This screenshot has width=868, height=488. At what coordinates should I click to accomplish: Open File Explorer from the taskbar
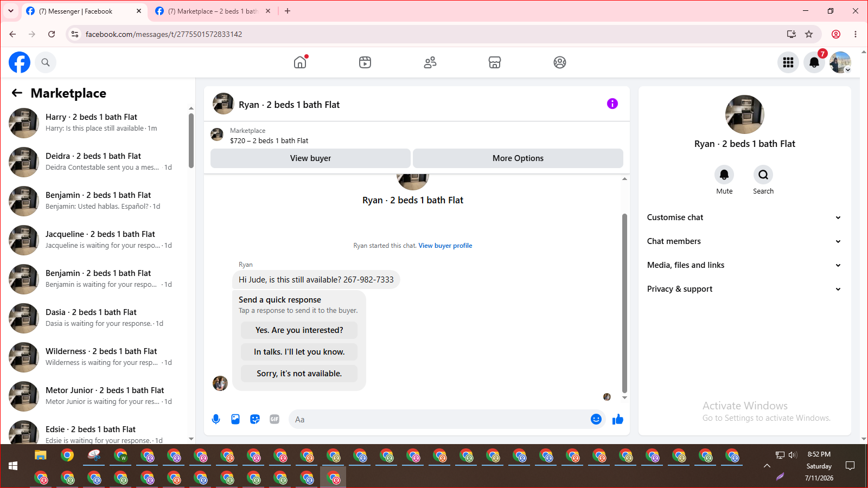[41, 455]
